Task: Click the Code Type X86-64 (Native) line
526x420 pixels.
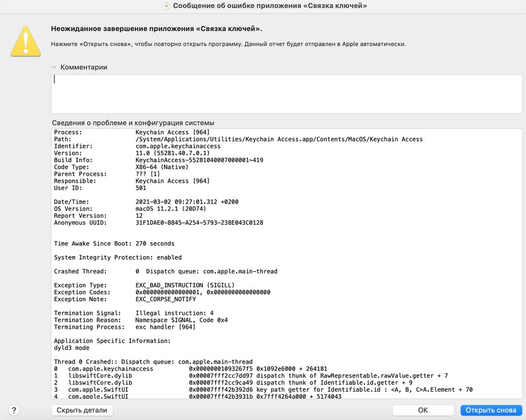Action: [x=121, y=167]
